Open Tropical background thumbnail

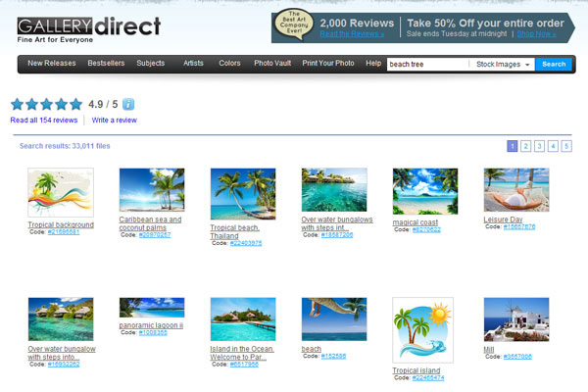click(61, 192)
